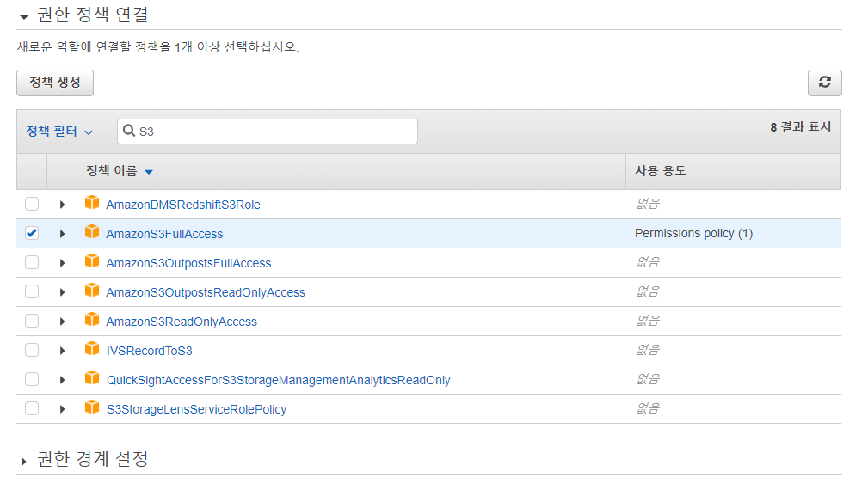Click policy box icon for AmazonS3FullAccess
Viewport: 868px width, 484px height.
click(x=92, y=232)
